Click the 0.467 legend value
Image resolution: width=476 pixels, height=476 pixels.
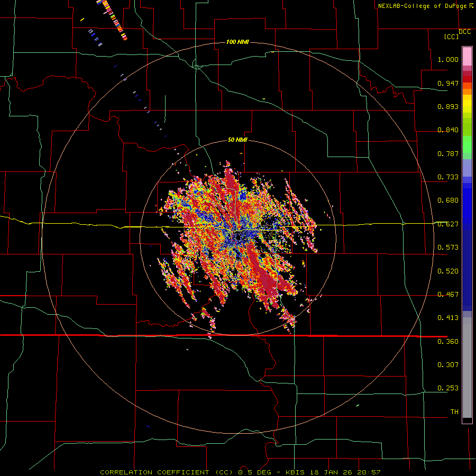tap(448, 295)
